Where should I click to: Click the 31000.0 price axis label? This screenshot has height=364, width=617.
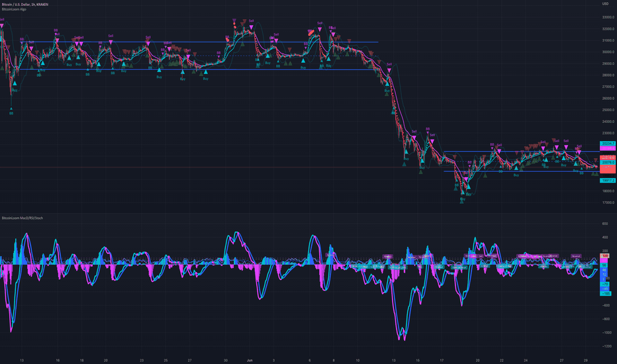tap(608, 40)
